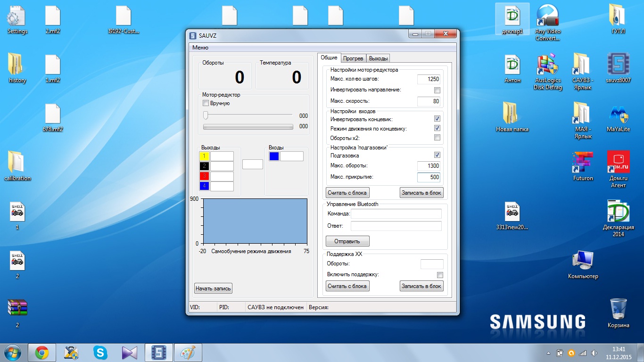Image resolution: width=644 pixels, height=362 pixels.
Task: Select the 3313new20 Shell file icon
Action: tap(512, 216)
